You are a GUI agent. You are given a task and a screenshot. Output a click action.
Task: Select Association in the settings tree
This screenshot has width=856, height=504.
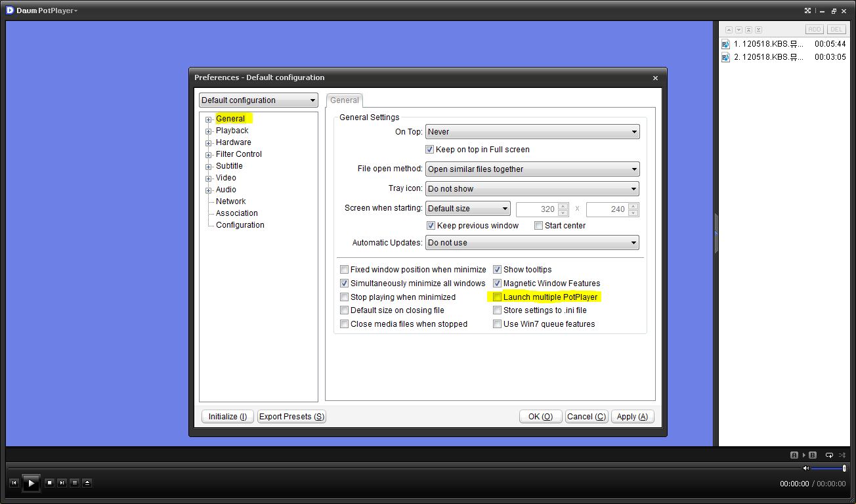[236, 213]
